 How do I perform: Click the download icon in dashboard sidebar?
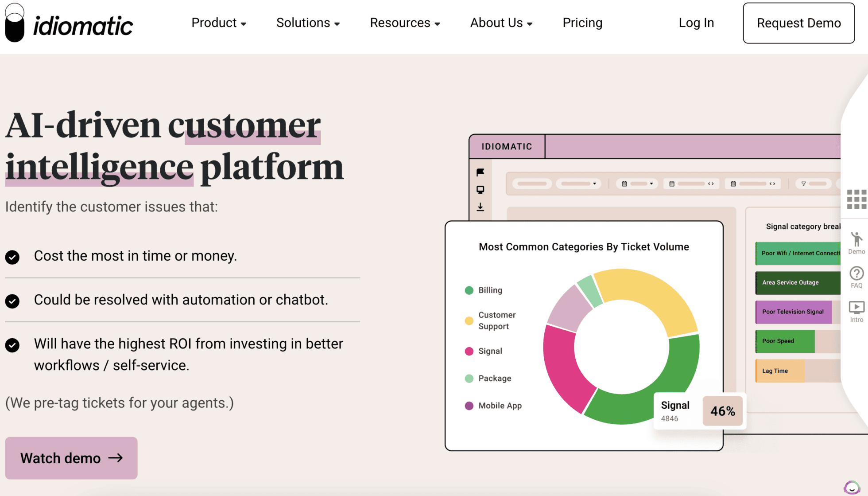(480, 207)
